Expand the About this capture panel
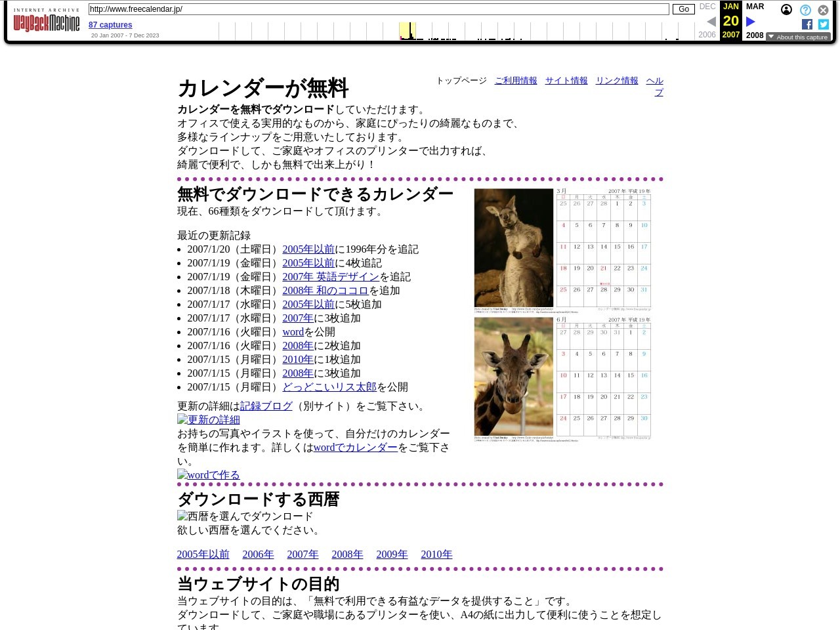The height and width of the screenshot is (630, 840). click(x=798, y=37)
